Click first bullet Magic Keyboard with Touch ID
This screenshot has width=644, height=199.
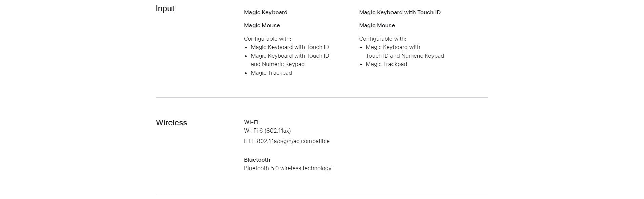[x=290, y=47]
